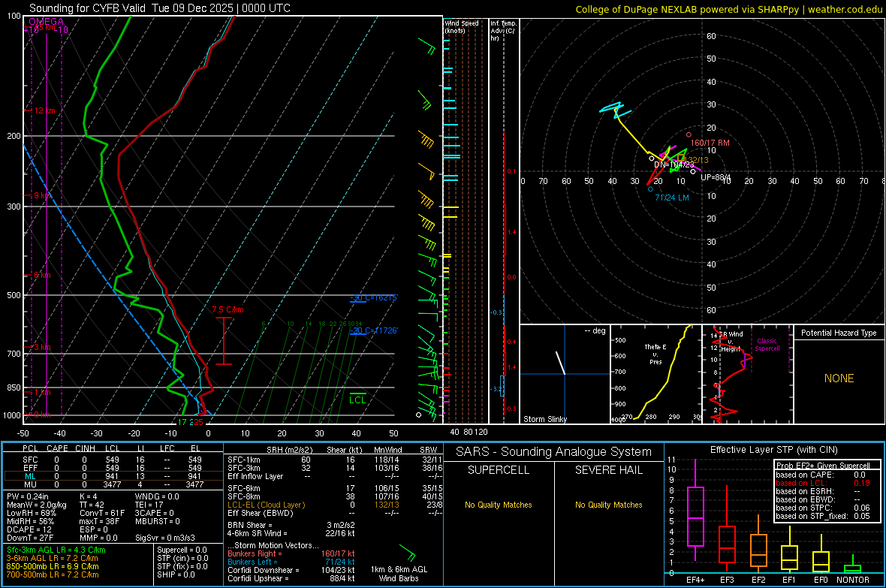
Task: Click the DCAPE = 12 value
Action: coord(29,529)
